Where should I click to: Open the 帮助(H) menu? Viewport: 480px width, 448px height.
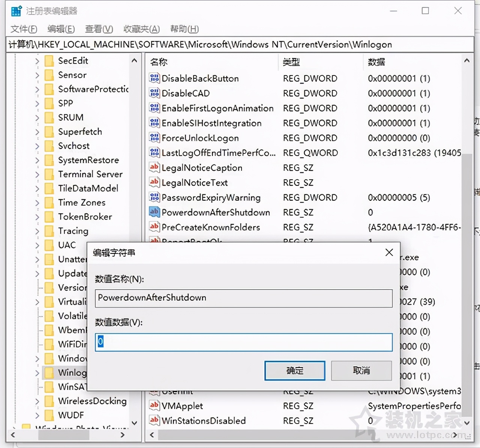pyautogui.click(x=184, y=29)
